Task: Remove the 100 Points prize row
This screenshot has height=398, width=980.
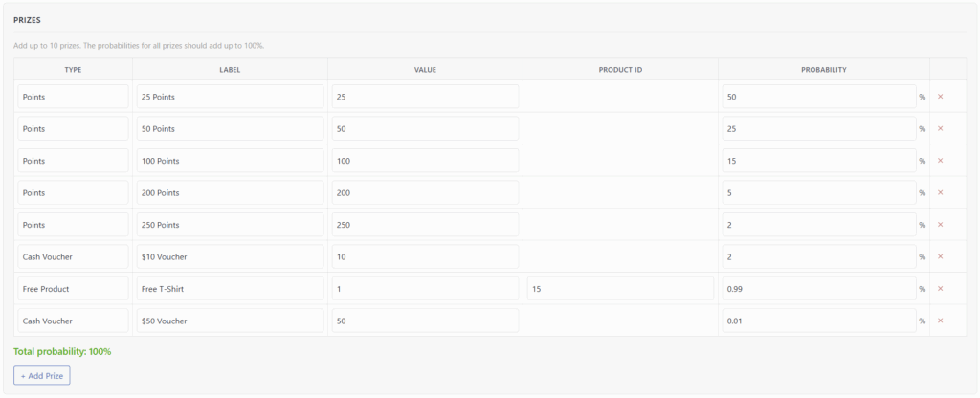Action: coord(940,161)
